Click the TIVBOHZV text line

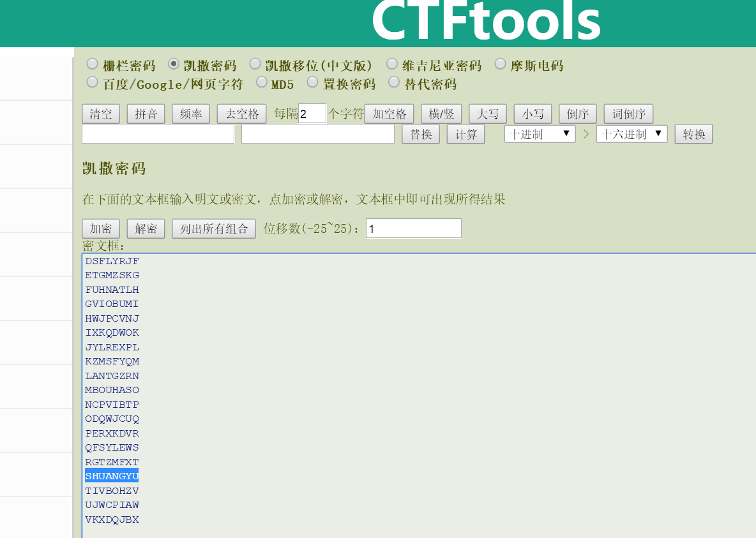pos(112,491)
